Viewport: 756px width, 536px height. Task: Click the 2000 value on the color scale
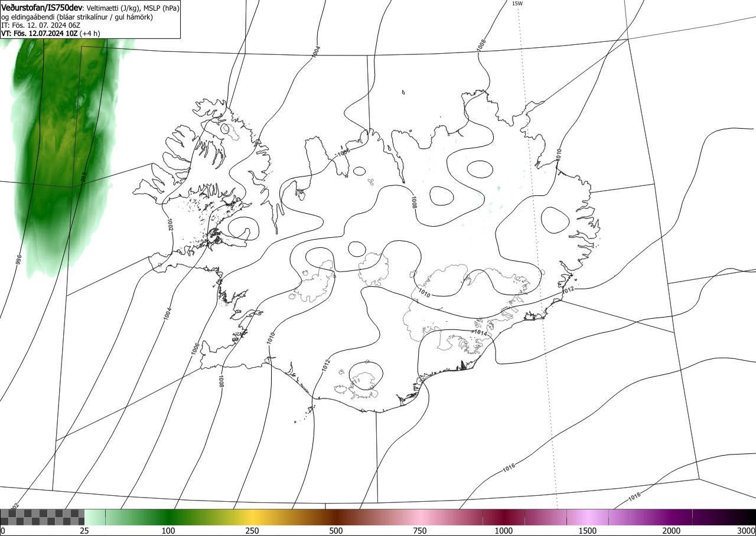pyautogui.click(x=672, y=531)
